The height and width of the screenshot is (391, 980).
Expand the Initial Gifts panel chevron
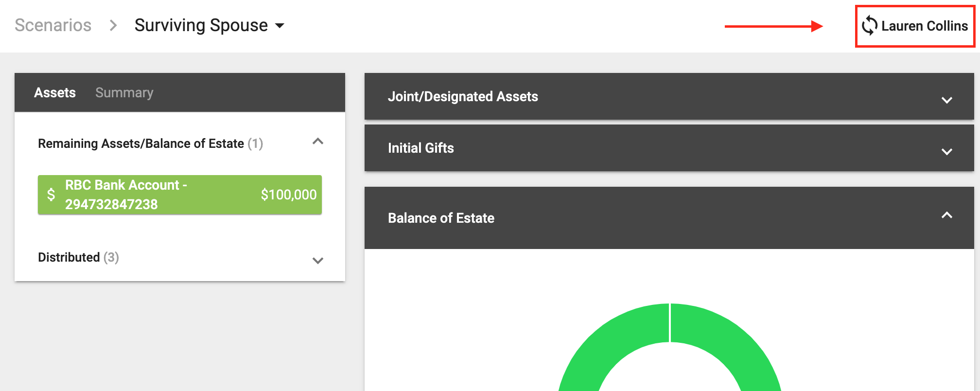[946, 152]
